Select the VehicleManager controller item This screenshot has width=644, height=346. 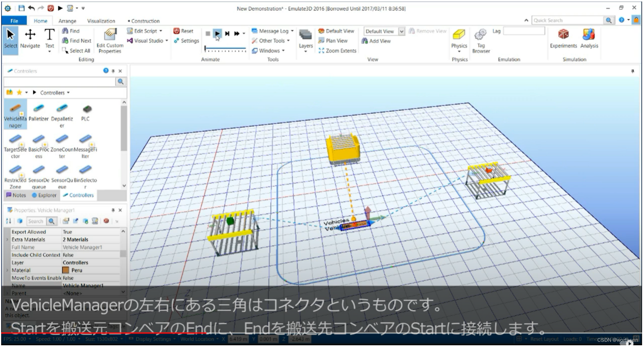(15, 115)
